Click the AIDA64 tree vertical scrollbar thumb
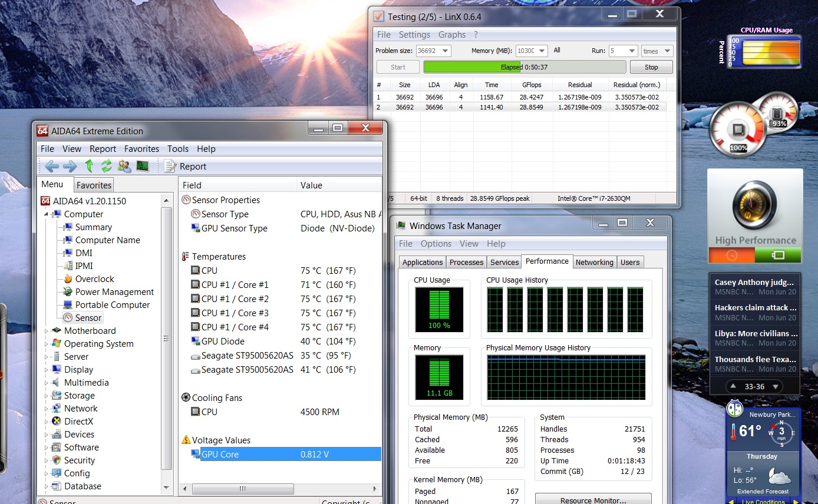Viewport: 818px width, 504px height. [x=167, y=339]
